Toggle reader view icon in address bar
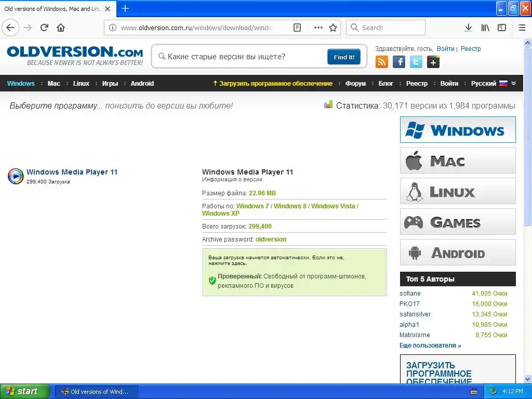Image resolution: width=532 pixels, height=399 pixels. pos(297,28)
